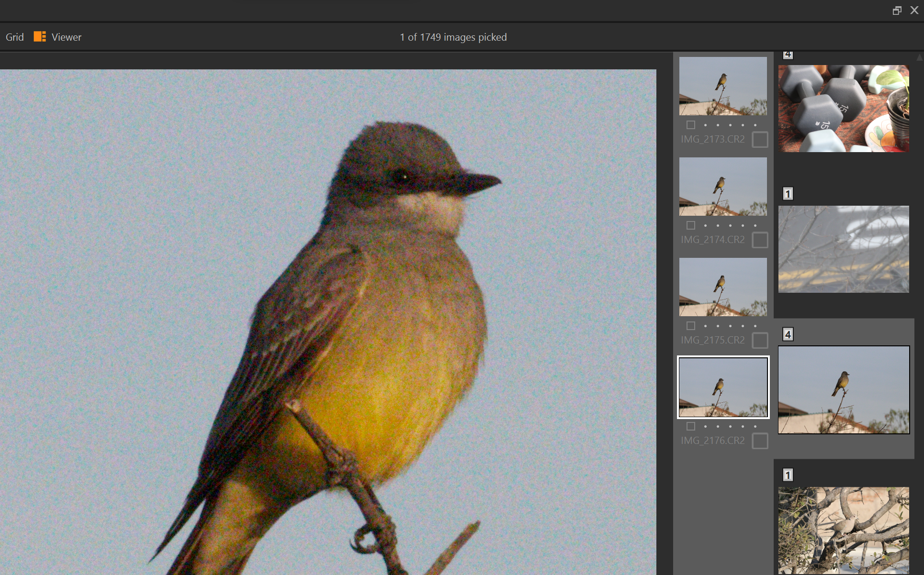The width and height of the screenshot is (924, 575).
Task: Switch to the Grid view tab
Action: pyautogui.click(x=14, y=36)
